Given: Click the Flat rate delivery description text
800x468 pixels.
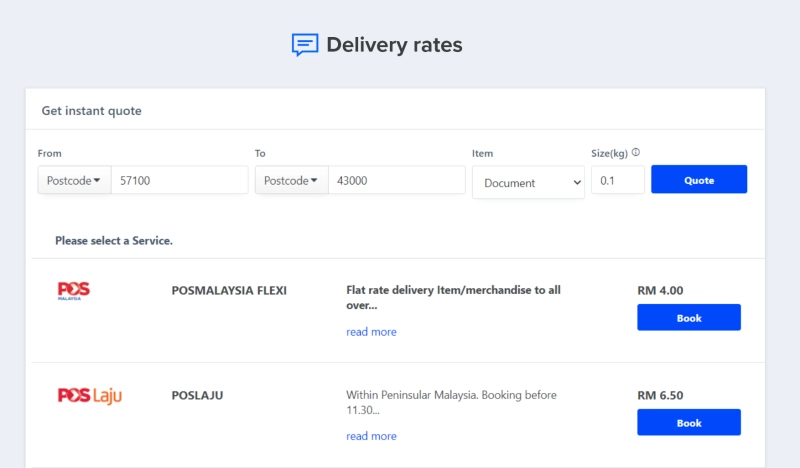Looking at the screenshot, I should pyautogui.click(x=453, y=298).
